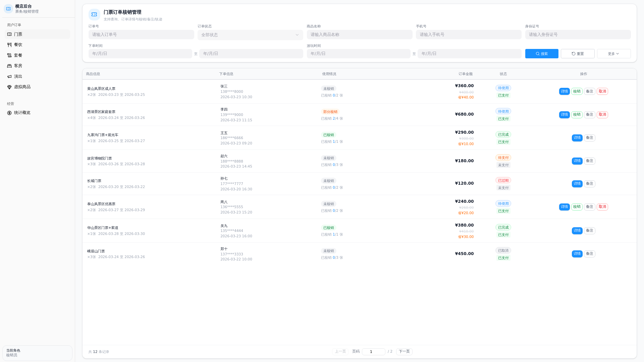
Task: Click 取消 for 黄山风景区成人票 order
Action: (x=602, y=92)
